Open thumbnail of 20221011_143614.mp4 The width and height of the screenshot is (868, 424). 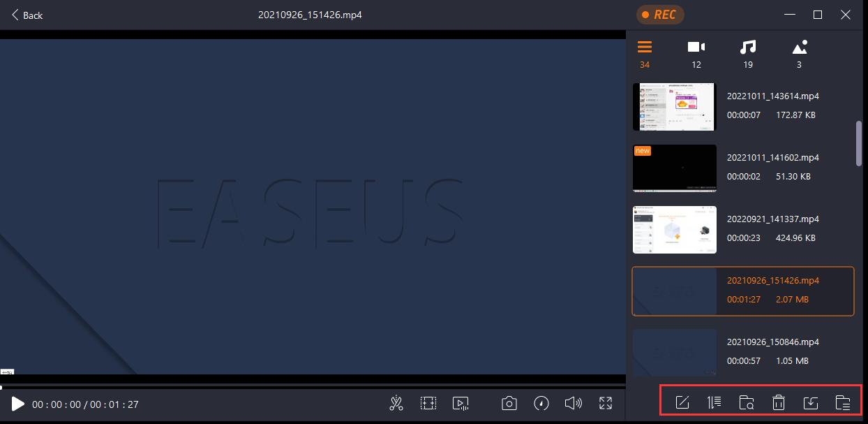675,106
